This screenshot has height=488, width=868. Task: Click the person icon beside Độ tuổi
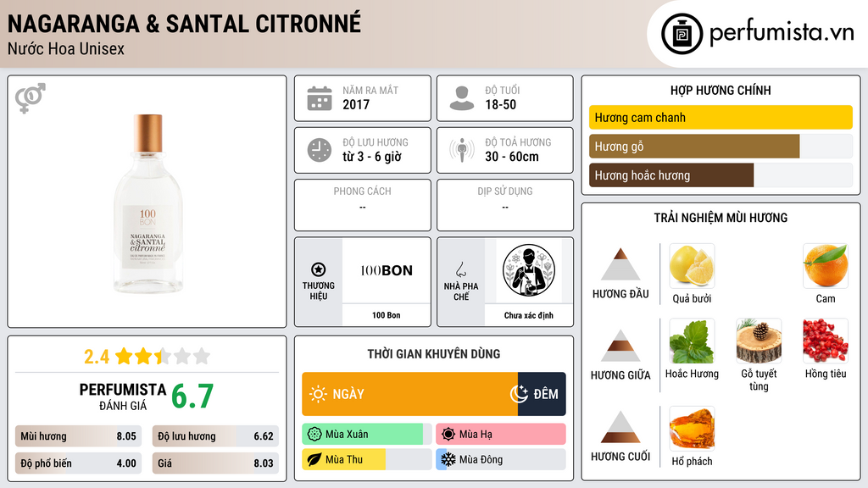point(462,98)
